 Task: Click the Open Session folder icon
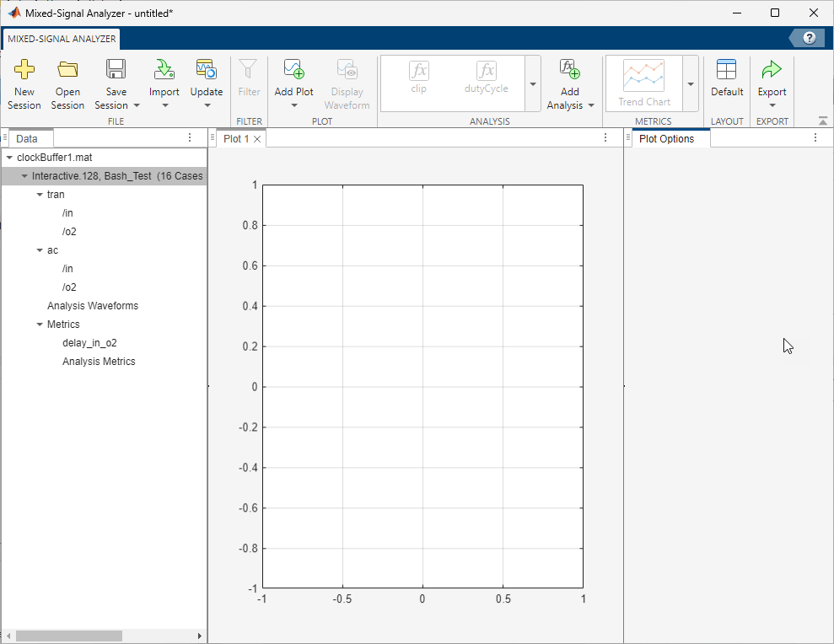click(67, 71)
